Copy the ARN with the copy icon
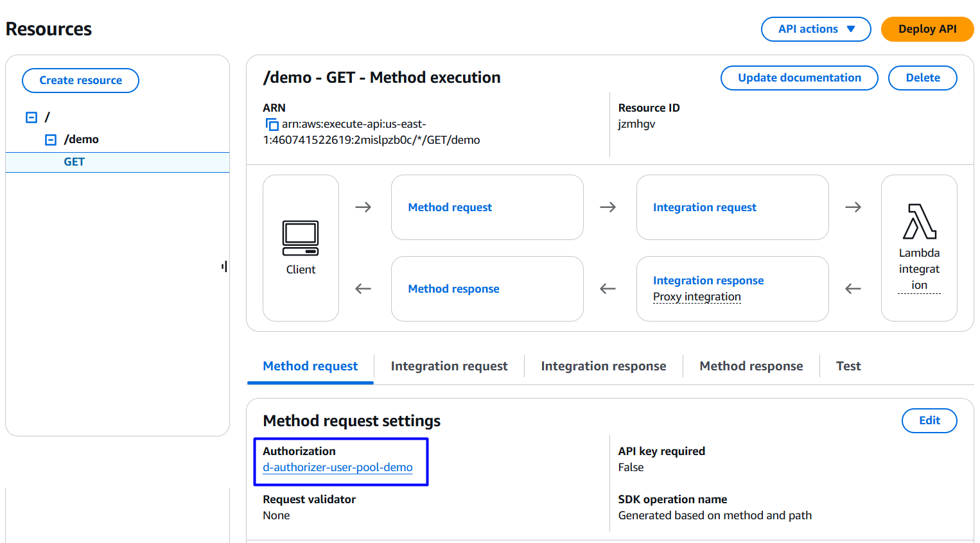 tap(272, 125)
